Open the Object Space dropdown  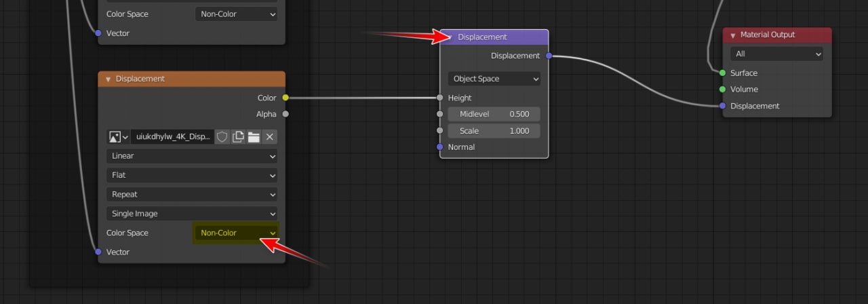[494, 79]
